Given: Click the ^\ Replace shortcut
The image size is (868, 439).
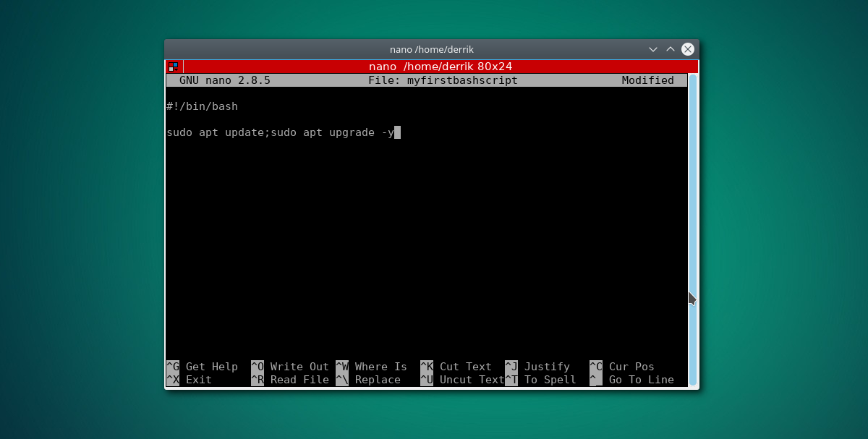Looking at the screenshot, I should (368, 380).
